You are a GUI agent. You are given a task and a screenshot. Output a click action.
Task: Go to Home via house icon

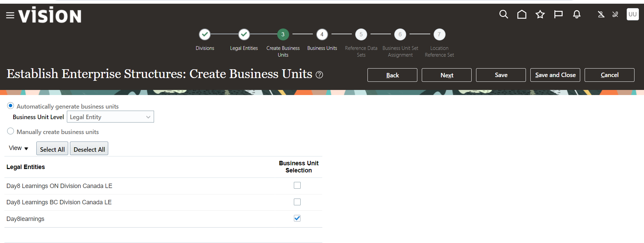click(522, 14)
